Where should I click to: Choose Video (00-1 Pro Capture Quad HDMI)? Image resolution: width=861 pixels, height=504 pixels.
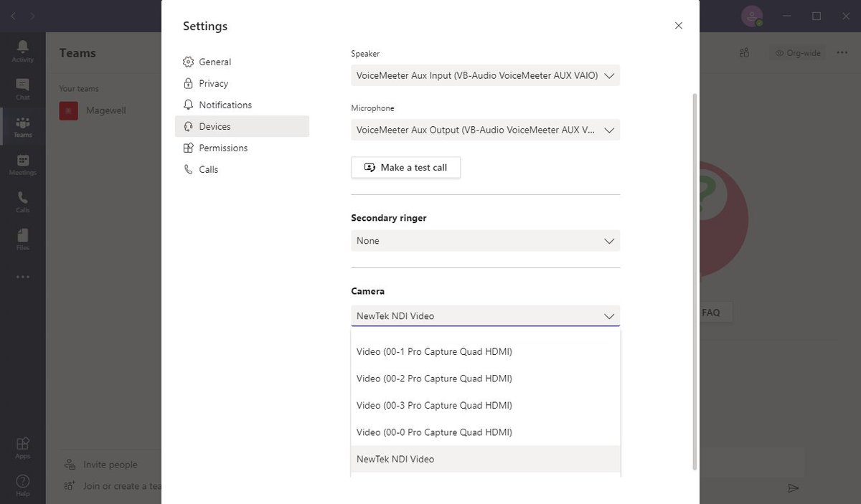click(x=485, y=351)
